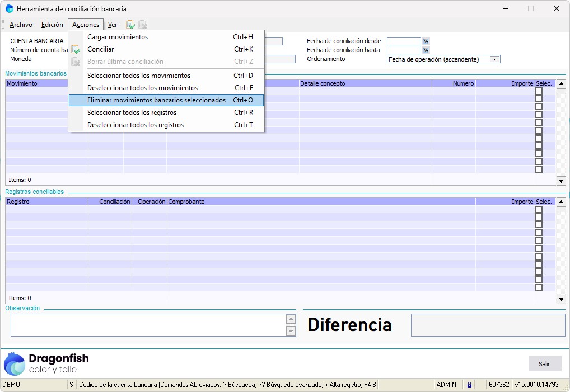This screenshot has width=570, height=392.
Task: Open the Archivo menu
Action: (21, 25)
